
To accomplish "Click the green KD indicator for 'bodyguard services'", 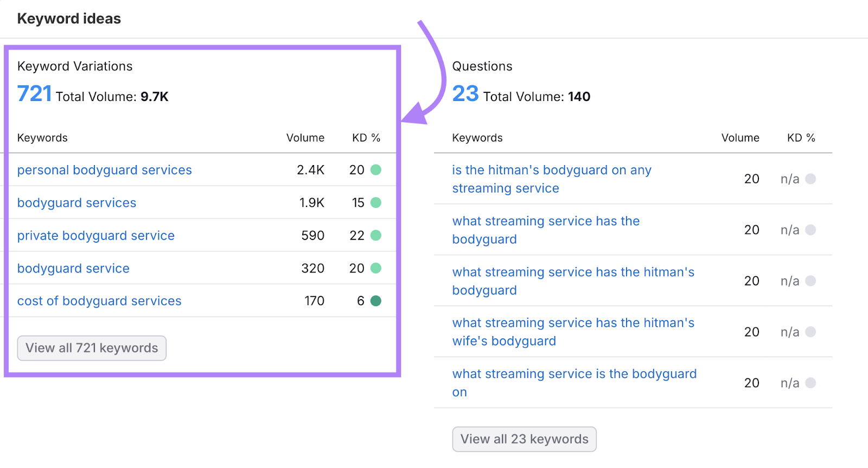I will 375,203.
